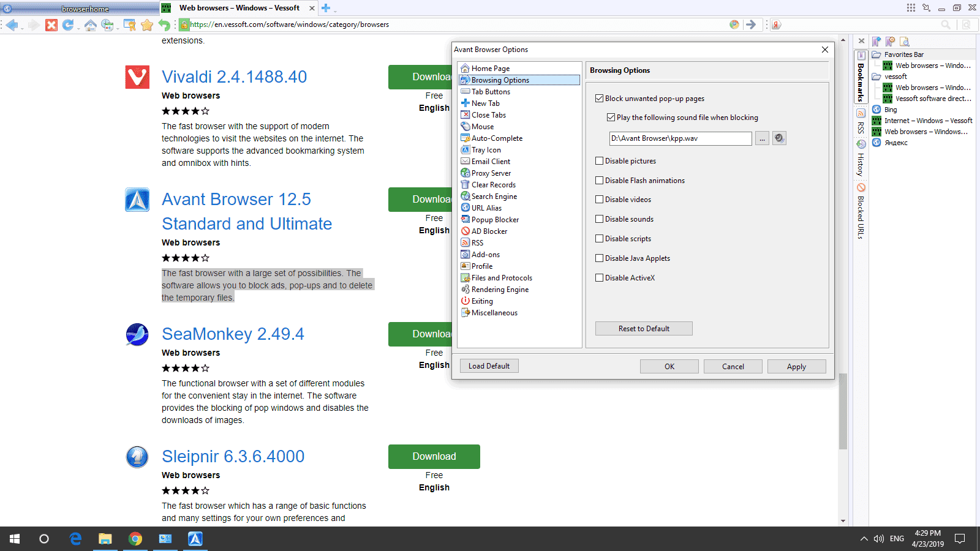Screen dimensions: 980x551
Task: Enable Disable scripts checkbox
Action: click(x=600, y=238)
